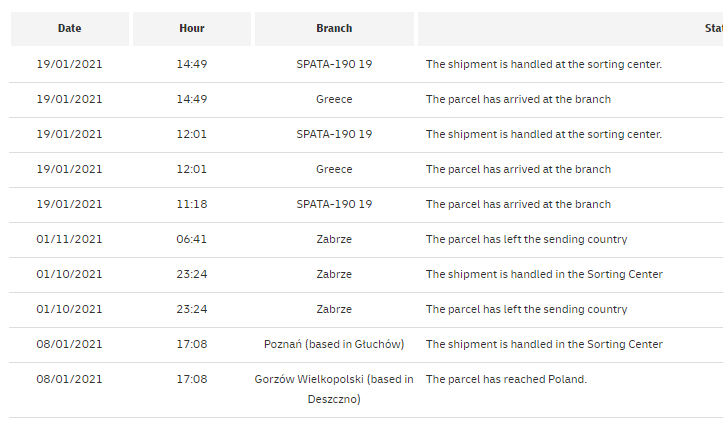The height and width of the screenshot is (432, 723).
Task: Click the first 23:24 hour cell
Action: [x=192, y=275]
